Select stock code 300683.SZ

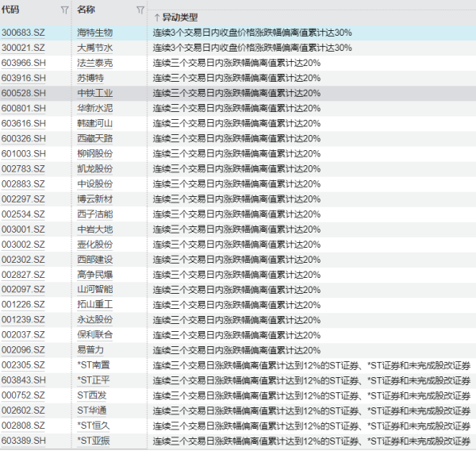(23, 33)
